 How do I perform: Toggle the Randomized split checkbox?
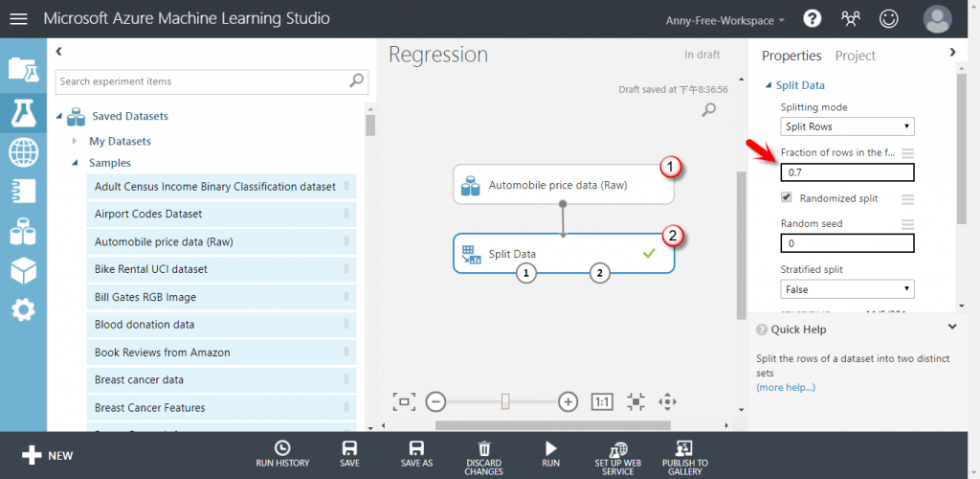click(787, 197)
